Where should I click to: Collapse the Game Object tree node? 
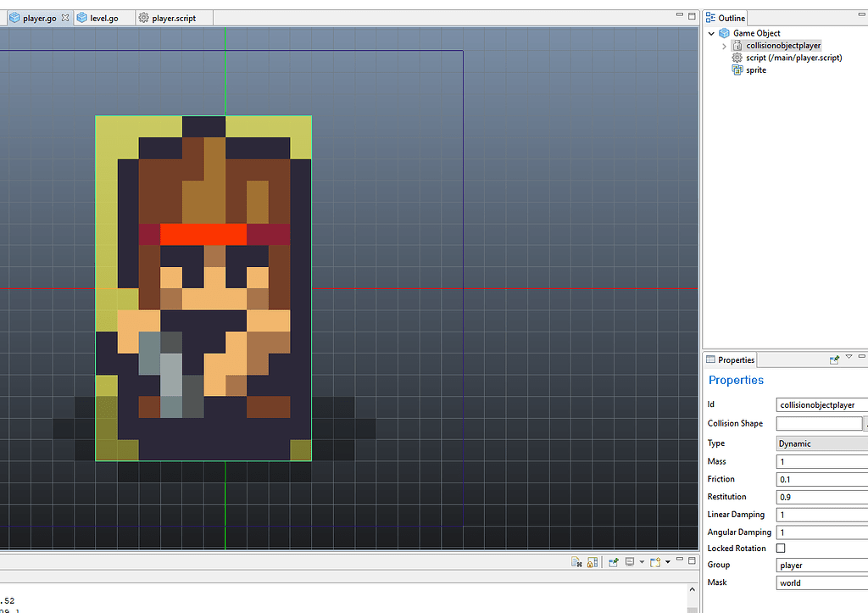(711, 33)
